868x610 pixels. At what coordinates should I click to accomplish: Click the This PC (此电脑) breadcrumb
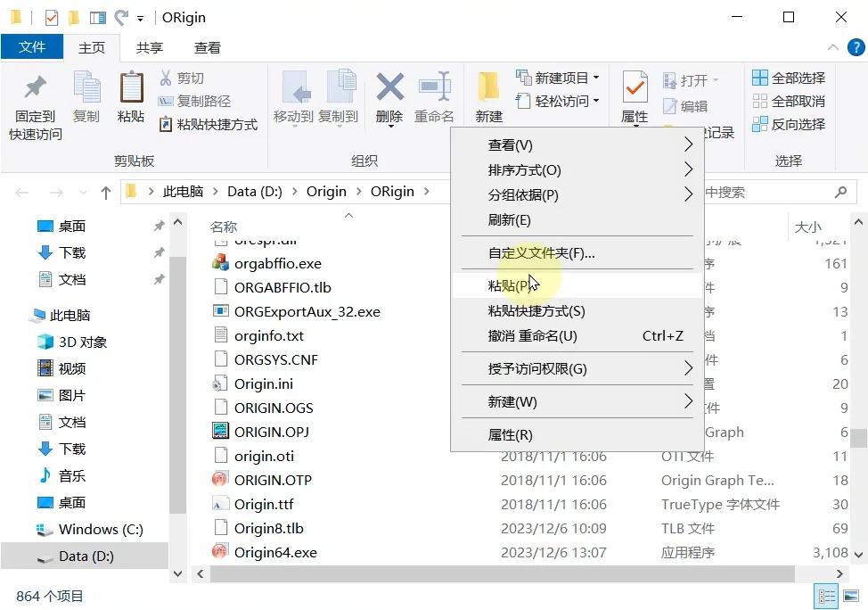click(x=183, y=192)
